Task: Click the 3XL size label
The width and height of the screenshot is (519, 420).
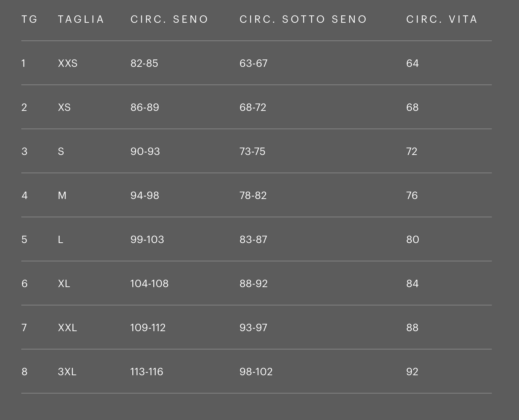Action: [67, 372]
